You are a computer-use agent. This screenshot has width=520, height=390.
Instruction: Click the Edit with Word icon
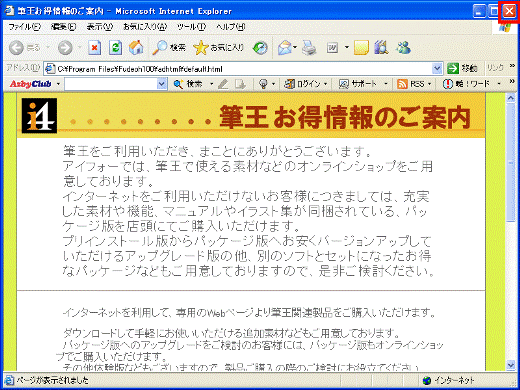point(332,48)
